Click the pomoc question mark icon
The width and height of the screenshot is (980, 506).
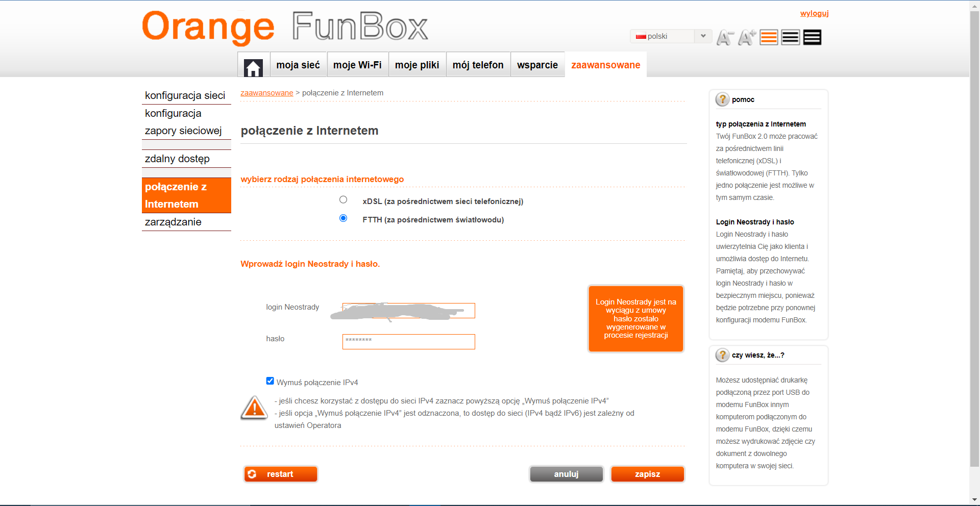[722, 99]
